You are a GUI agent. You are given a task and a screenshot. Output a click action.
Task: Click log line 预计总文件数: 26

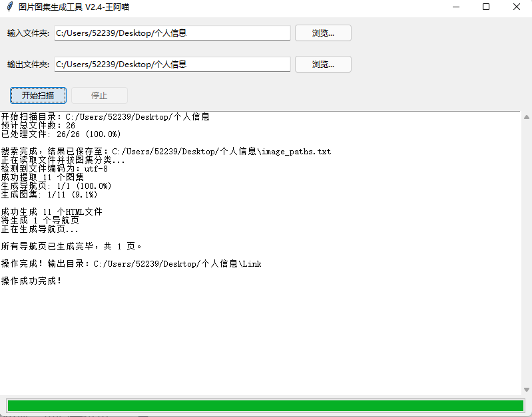point(38,126)
